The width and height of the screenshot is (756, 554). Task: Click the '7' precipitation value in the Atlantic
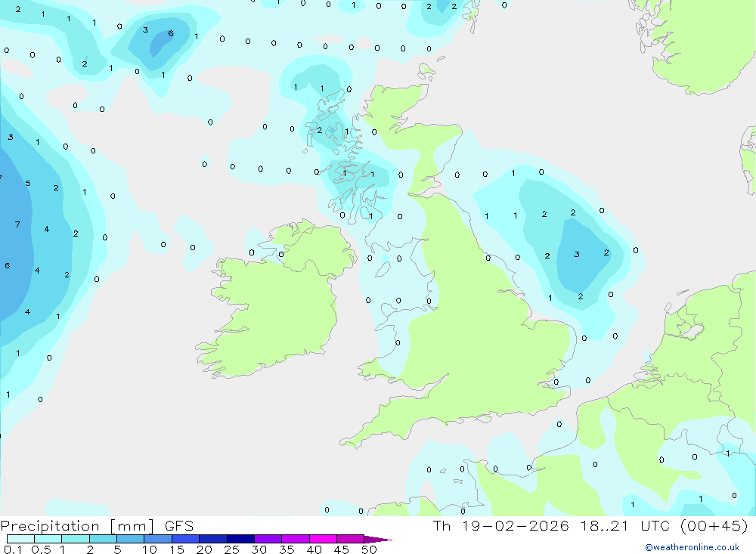point(17,224)
